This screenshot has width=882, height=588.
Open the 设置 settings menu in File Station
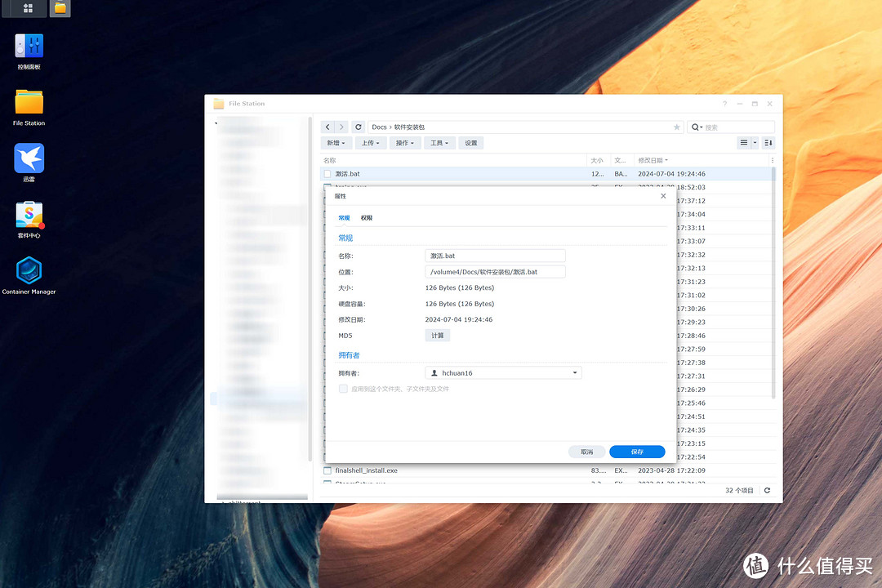coord(470,142)
